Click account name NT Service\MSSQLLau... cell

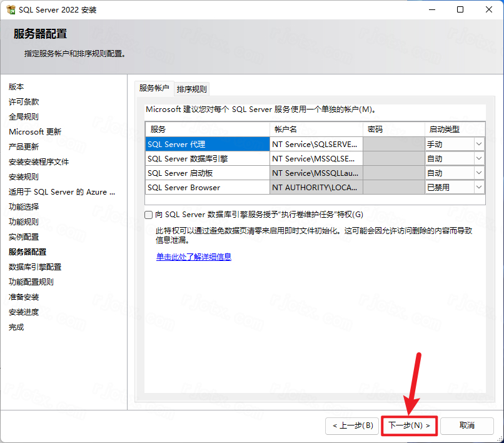316,173
